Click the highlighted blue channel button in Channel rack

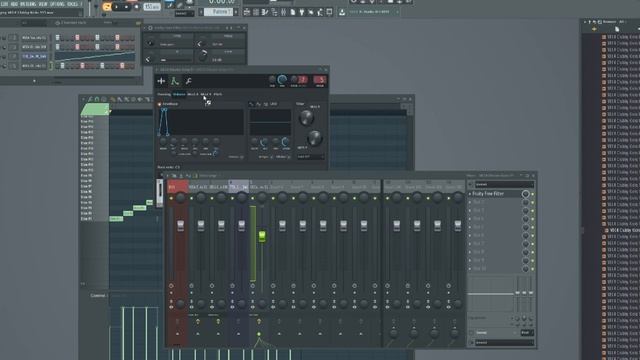(x=34, y=56)
